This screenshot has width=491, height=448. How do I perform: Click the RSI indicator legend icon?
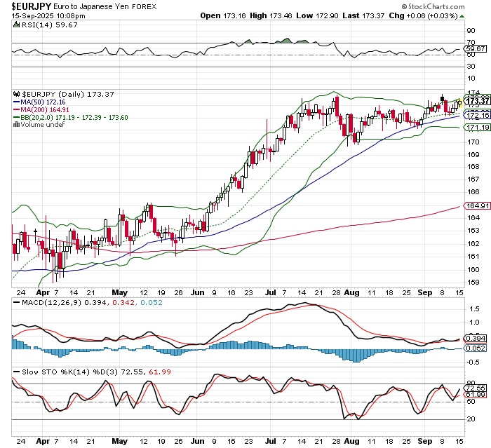pyautogui.click(x=18, y=25)
